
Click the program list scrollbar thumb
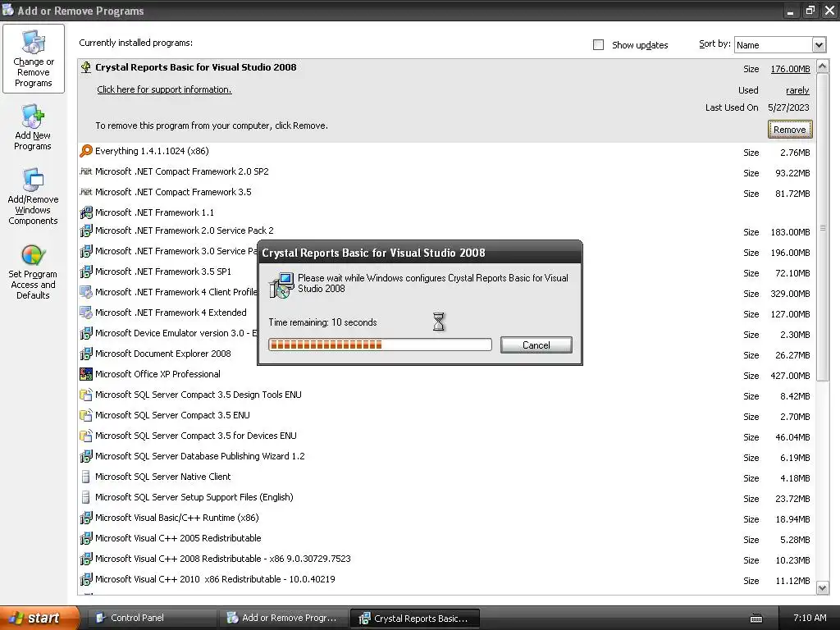[822, 228]
